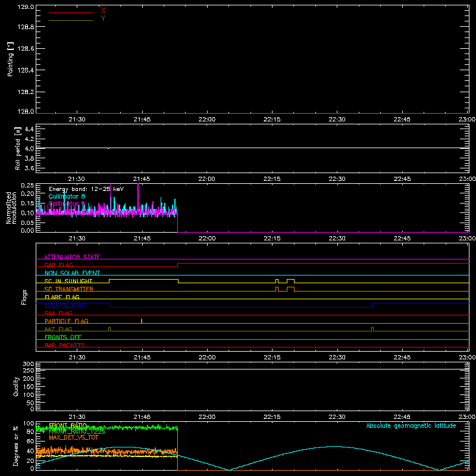Click the 0.05 modulation axis value
The width and height of the screenshot is (476, 476).
point(27,223)
